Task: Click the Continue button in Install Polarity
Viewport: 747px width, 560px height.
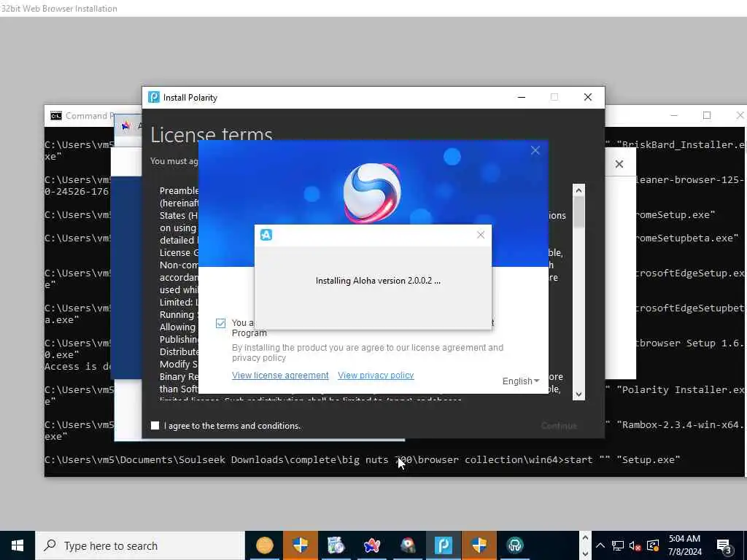Action: (x=559, y=426)
